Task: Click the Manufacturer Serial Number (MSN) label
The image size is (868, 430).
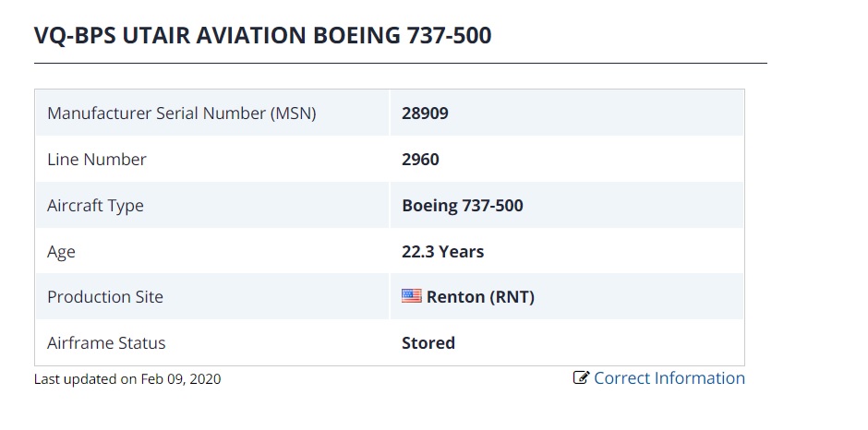Action: [182, 113]
